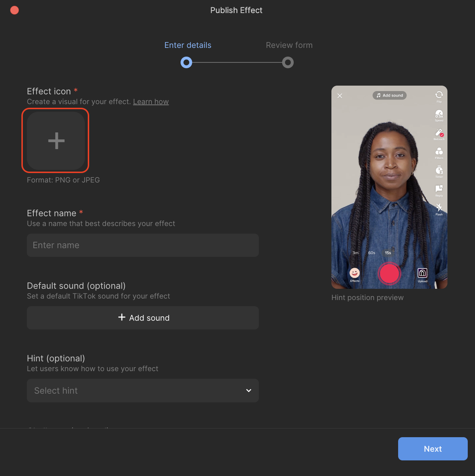Tap the red record button in preview
This screenshot has height=476, width=475.
tap(389, 274)
